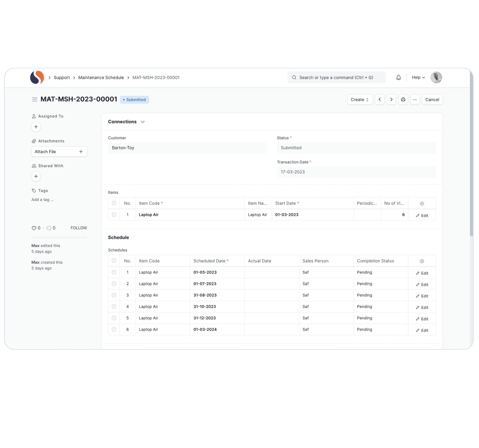Image resolution: width=479 pixels, height=448 pixels.
Task: Open Schedules table settings gear
Action: tap(422, 261)
